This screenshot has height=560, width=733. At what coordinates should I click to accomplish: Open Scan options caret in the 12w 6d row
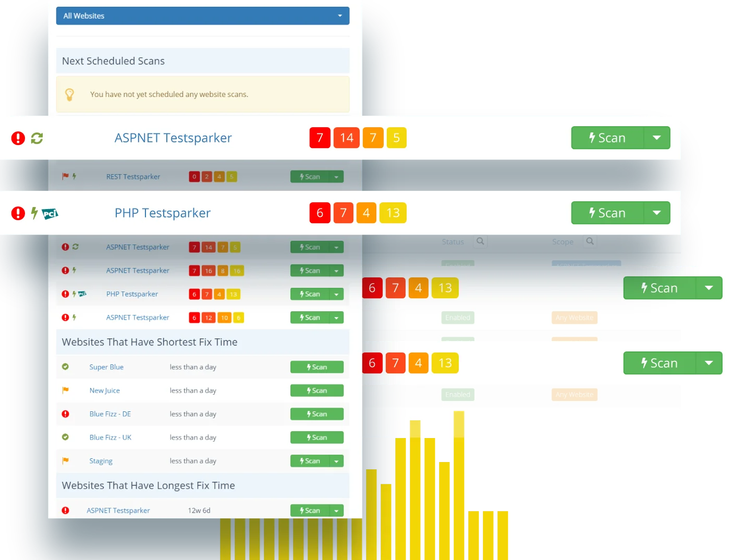[x=336, y=511]
